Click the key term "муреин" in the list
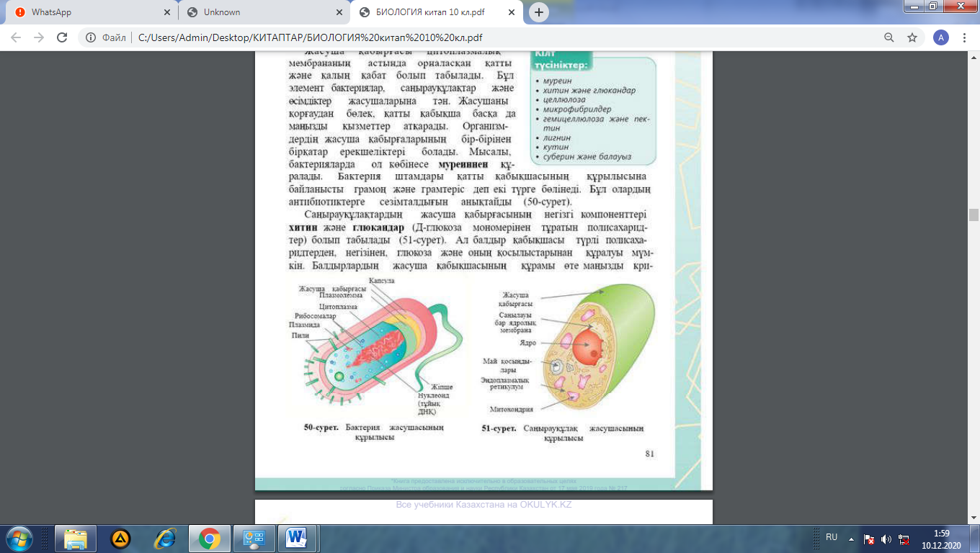Screen dimensions: 980x553 (557, 81)
